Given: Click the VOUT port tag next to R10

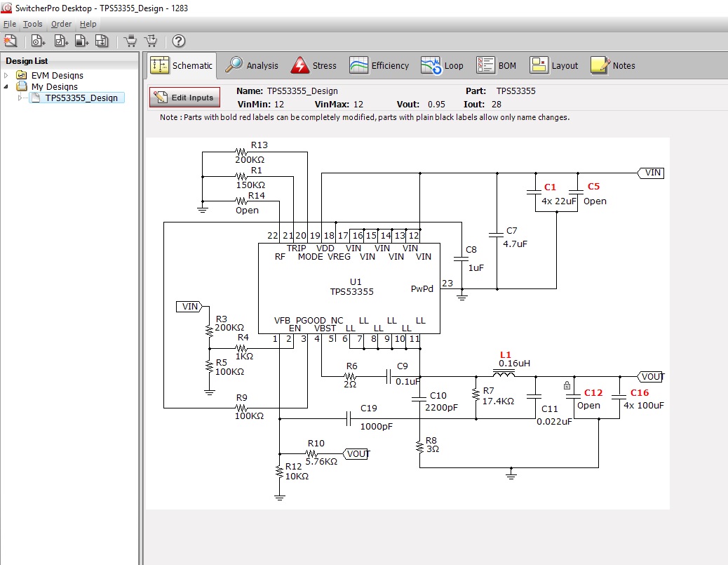Looking at the screenshot, I should (x=356, y=454).
